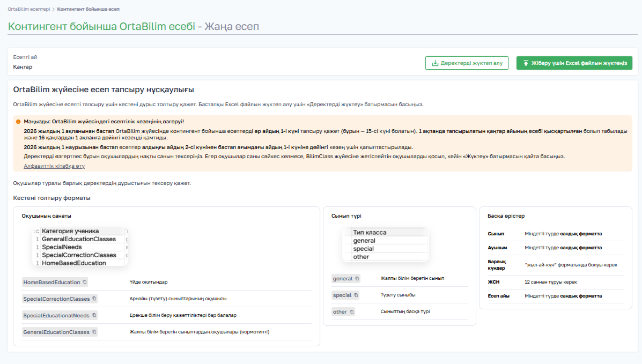Click the Түзету сыныбы description
This screenshot has width=642, height=364.
(x=398, y=295)
